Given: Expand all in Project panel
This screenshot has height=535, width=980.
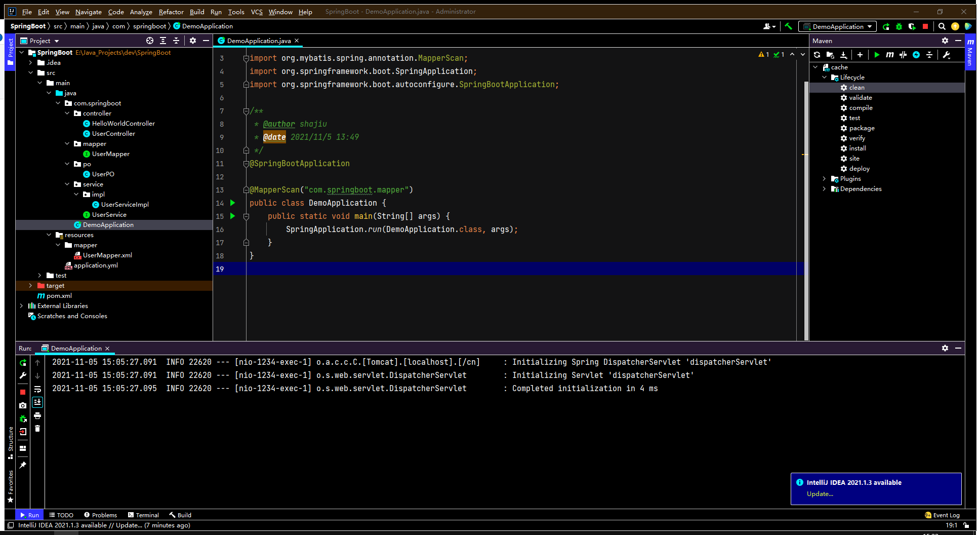Looking at the screenshot, I should click(x=163, y=41).
